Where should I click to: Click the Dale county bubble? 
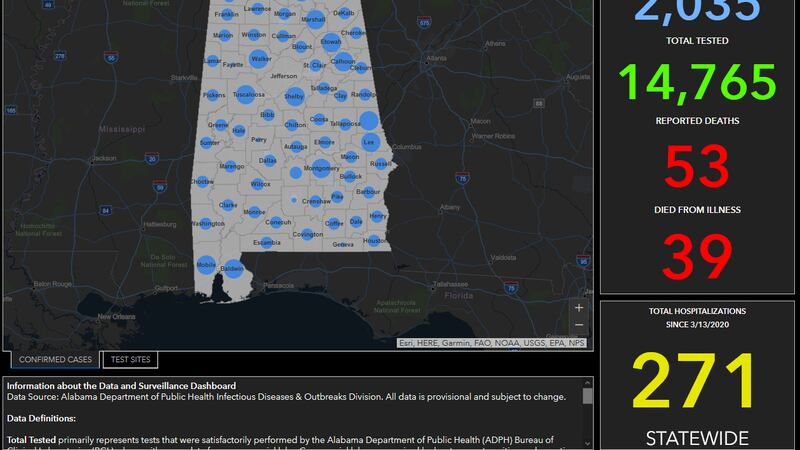tap(356, 221)
